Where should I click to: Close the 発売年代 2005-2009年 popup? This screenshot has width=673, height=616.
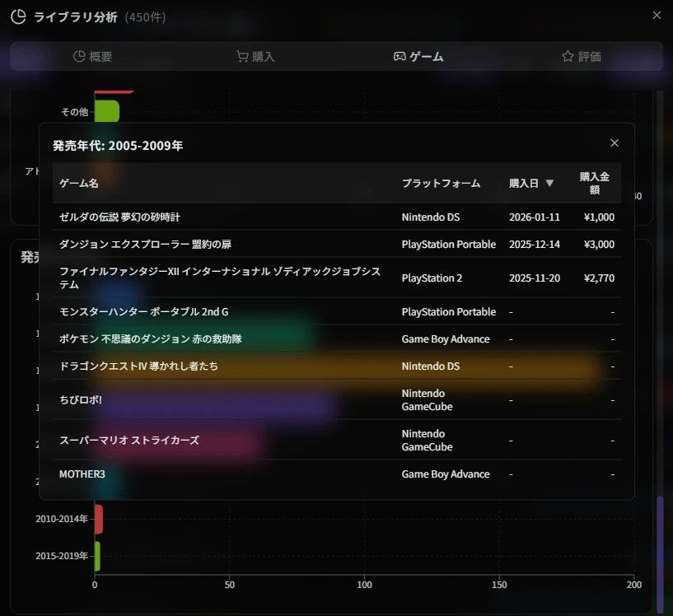tap(614, 142)
